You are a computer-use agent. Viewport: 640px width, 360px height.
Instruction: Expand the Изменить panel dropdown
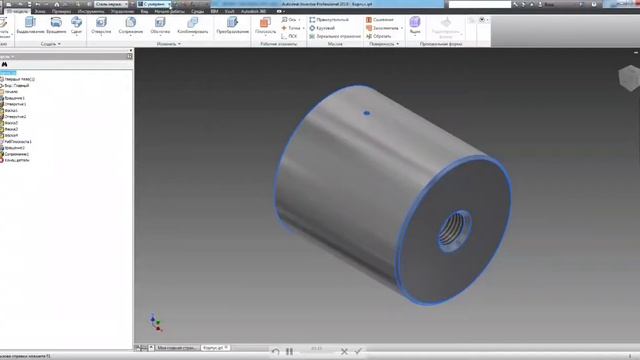(x=169, y=44)
